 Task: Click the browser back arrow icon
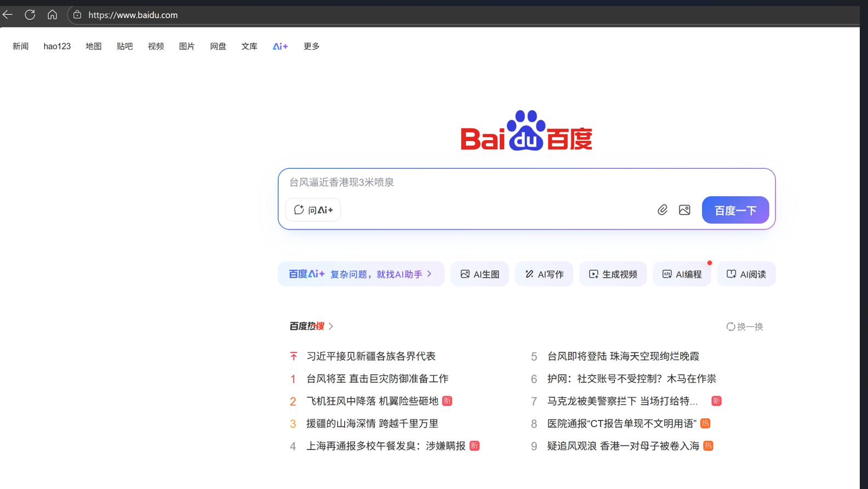8,15
